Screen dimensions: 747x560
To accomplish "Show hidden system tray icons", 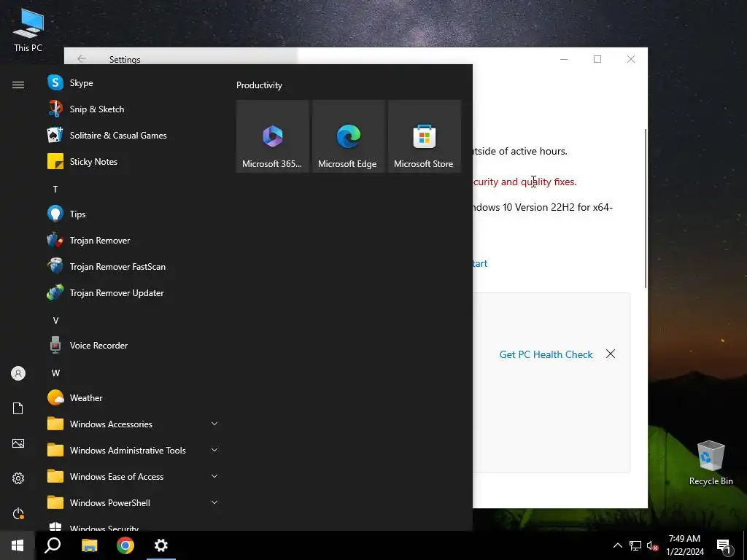I will click(617, 545).
